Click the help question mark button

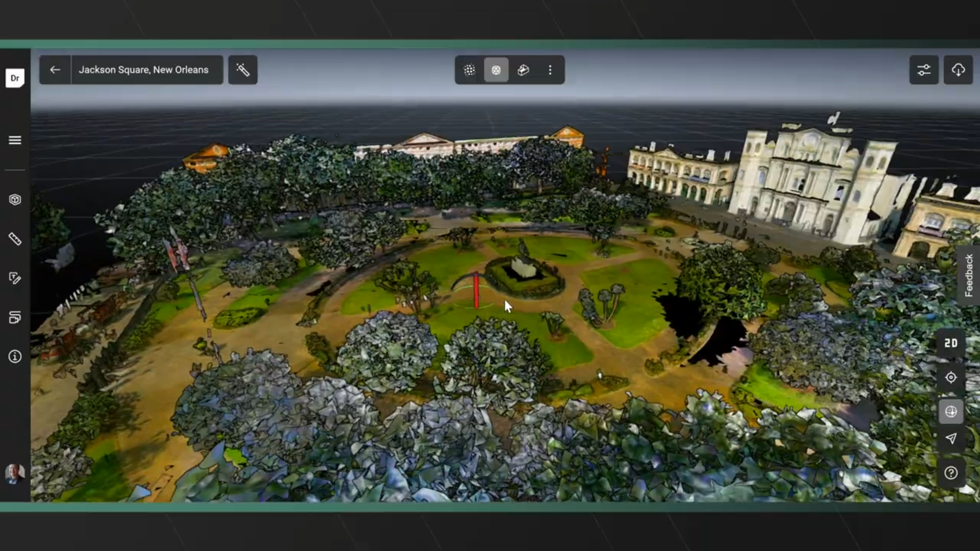click(950, 473)
